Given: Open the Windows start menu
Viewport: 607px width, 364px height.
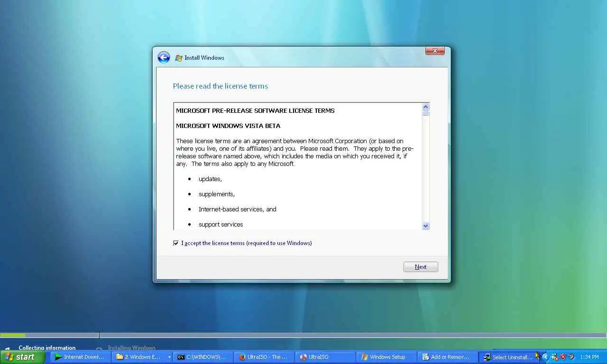Looking at the screenshot, I should tap(23, 357).
